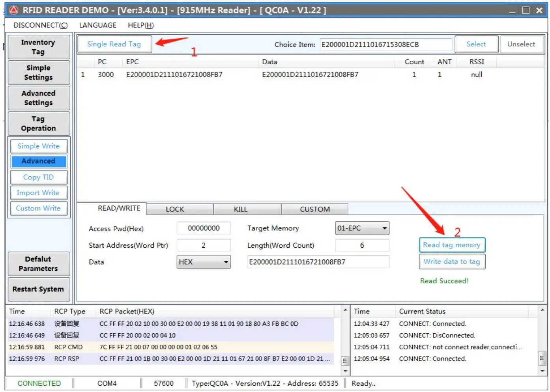Select the CUSTOM tab
The width and height of the screenshot is (550, 392).
pyautogui.click(x=314, y=209)
